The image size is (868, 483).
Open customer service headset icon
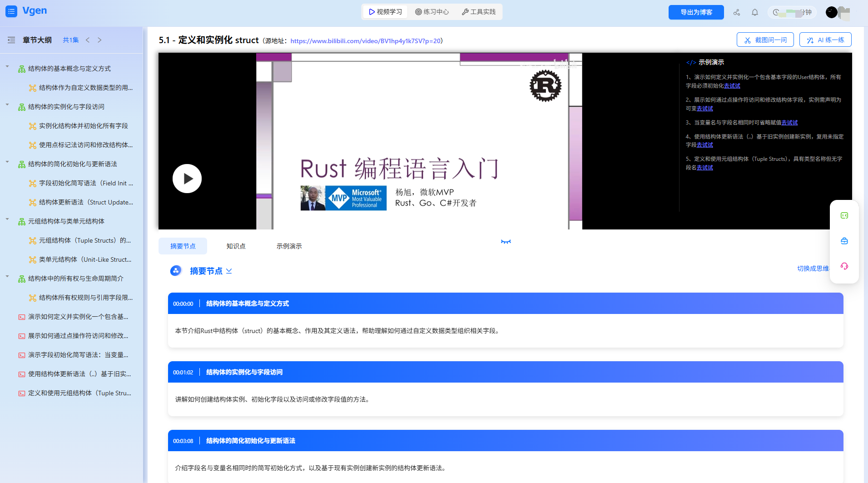pos(844,266)
